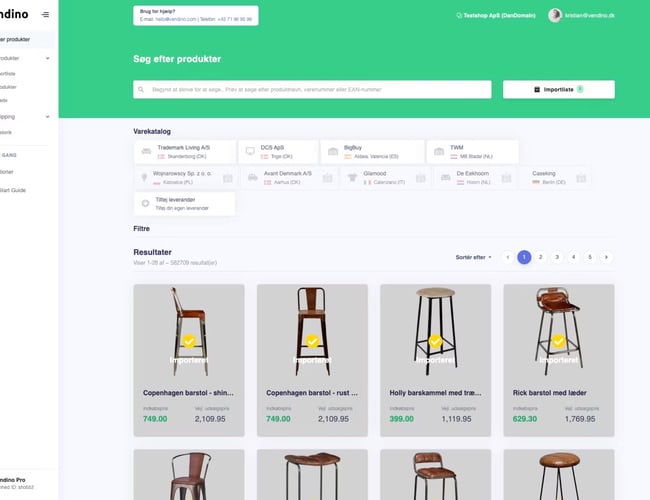Open the Holly barskammel product image
Viewport: 650px width, 500px height.
coord(435,332)
